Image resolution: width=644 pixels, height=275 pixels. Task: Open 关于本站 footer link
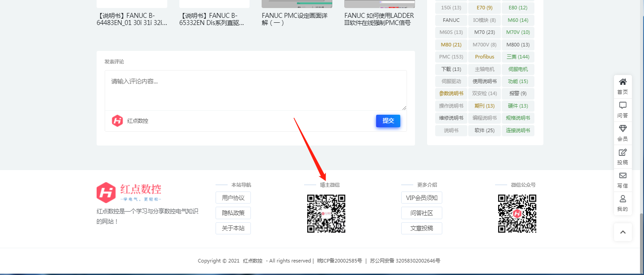tap(233, 228)
